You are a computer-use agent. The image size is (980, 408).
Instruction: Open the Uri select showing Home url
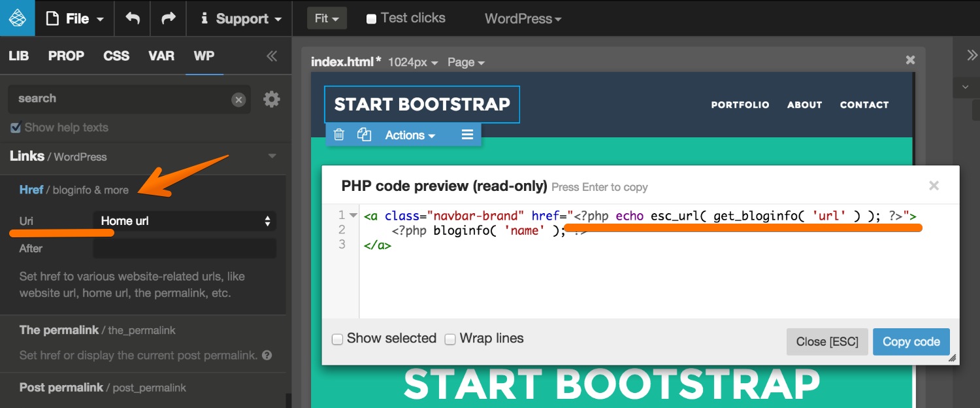pos(185,221)
